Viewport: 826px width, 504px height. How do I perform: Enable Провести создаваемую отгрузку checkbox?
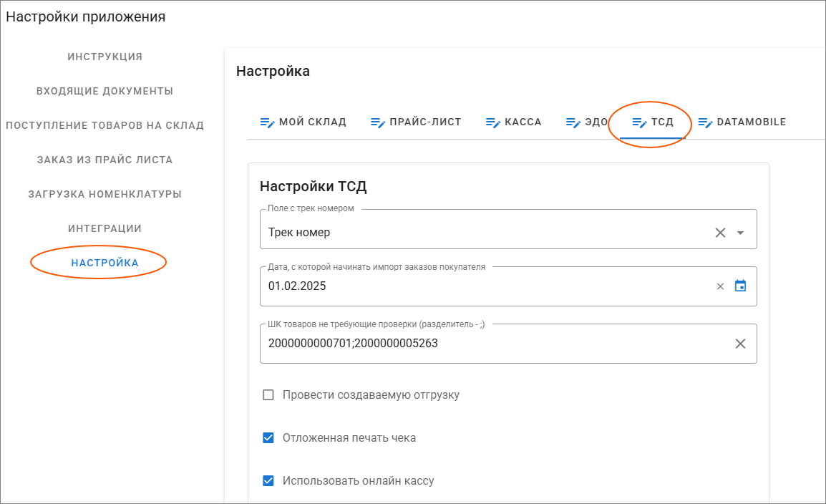click(x=268, y=395)
